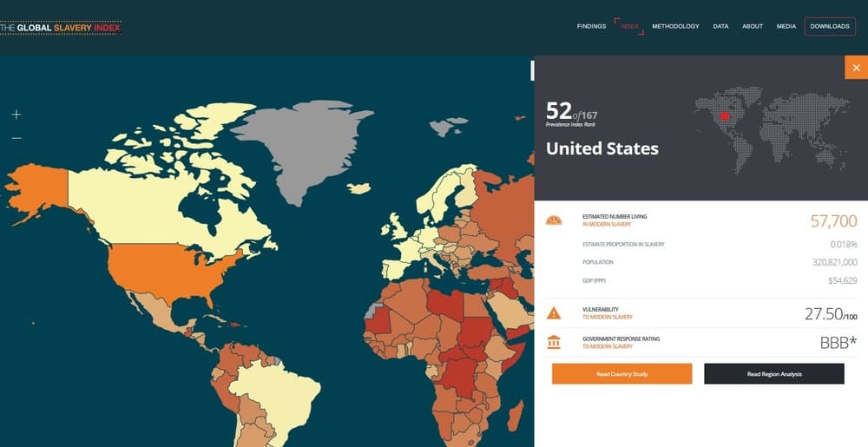
Task: Open the About menu item
Action: click(753, 26)
